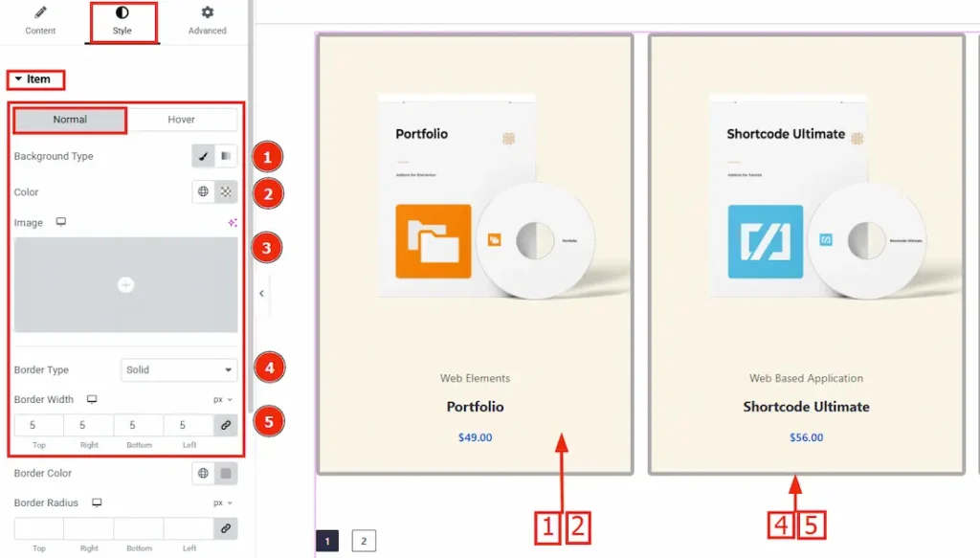Open the Border Color picker swatch
Viewport: 980px width, 558px height.
click(226, 473)
